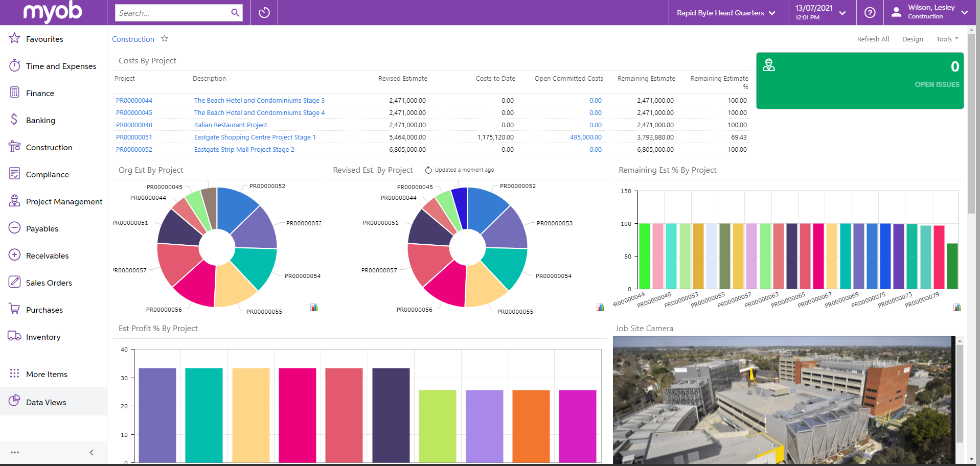Open the recent history clock icon
The width and height of the screenshot is (980, 466).
pyautogui.click(x=264, y=13)
